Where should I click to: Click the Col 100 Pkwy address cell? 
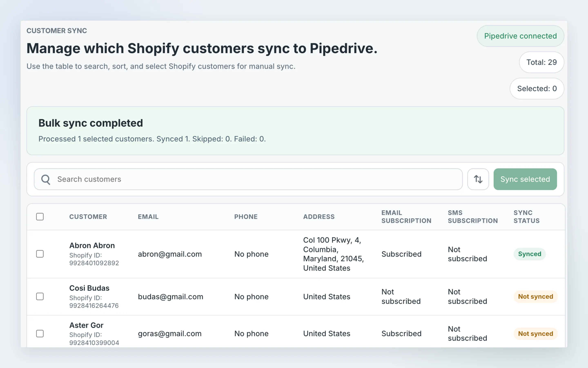click(x=334, y=254)
